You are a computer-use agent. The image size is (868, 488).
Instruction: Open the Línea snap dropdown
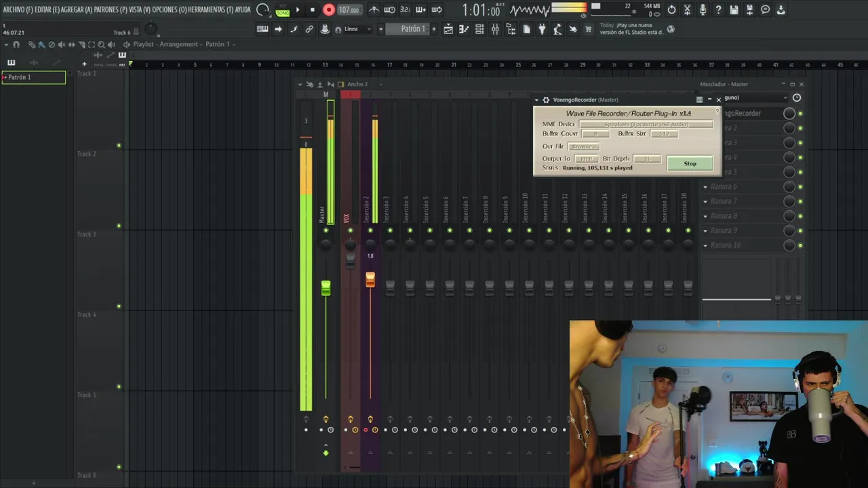pyautogui.click(x=358, y=29)
